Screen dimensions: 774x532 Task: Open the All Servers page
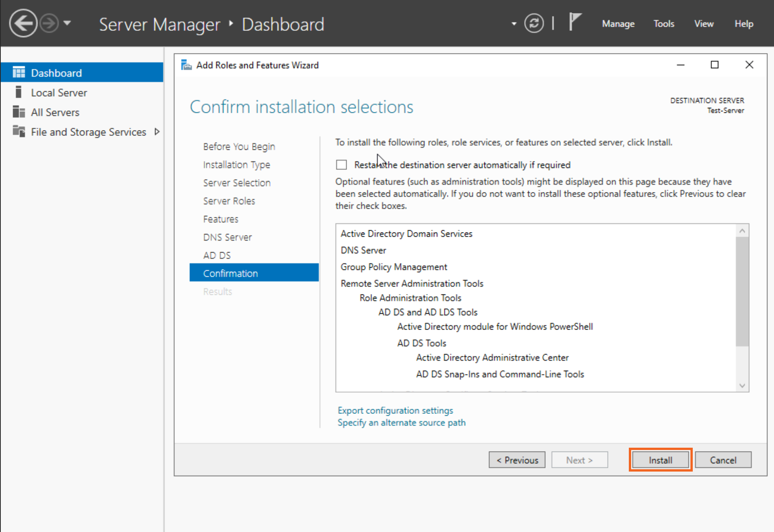point(55,112)
